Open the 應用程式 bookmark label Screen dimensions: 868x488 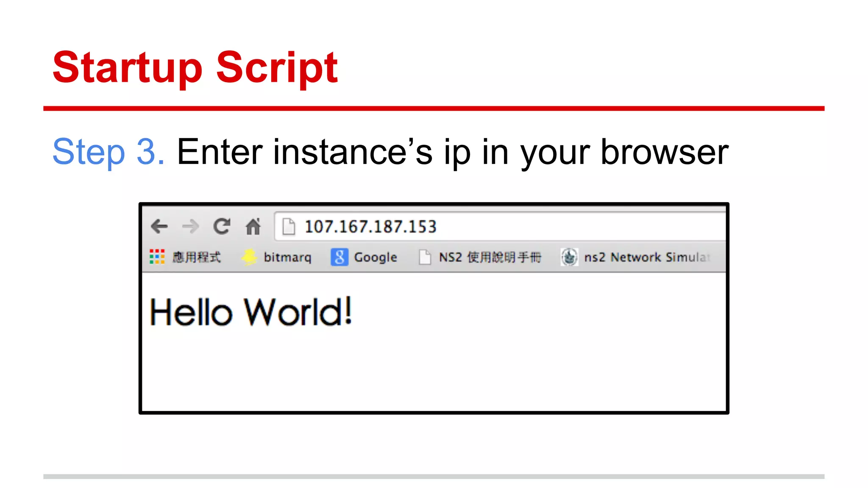pyautogui.click(x=196, y=257)
